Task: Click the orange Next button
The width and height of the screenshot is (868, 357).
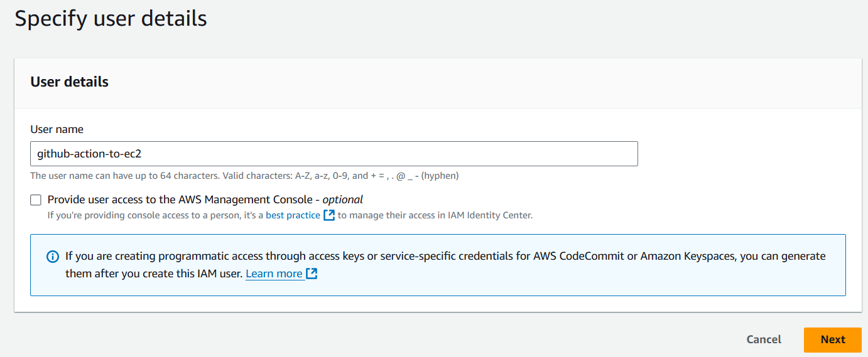Action: (833, 339)
